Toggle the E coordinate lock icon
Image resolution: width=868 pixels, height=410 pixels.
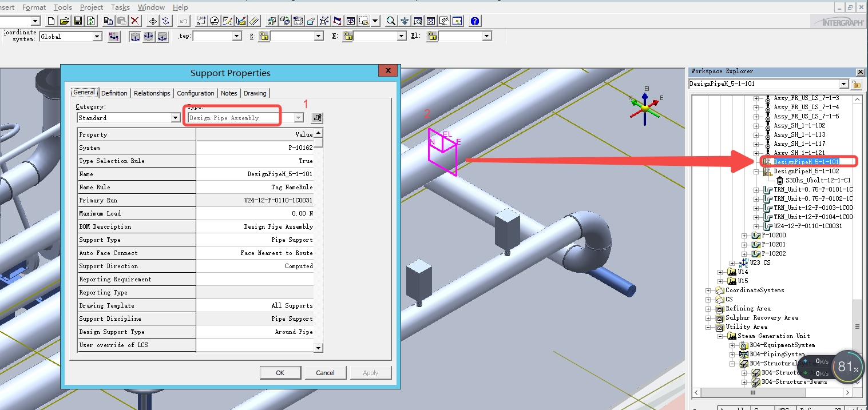click(x=264, y=36)
